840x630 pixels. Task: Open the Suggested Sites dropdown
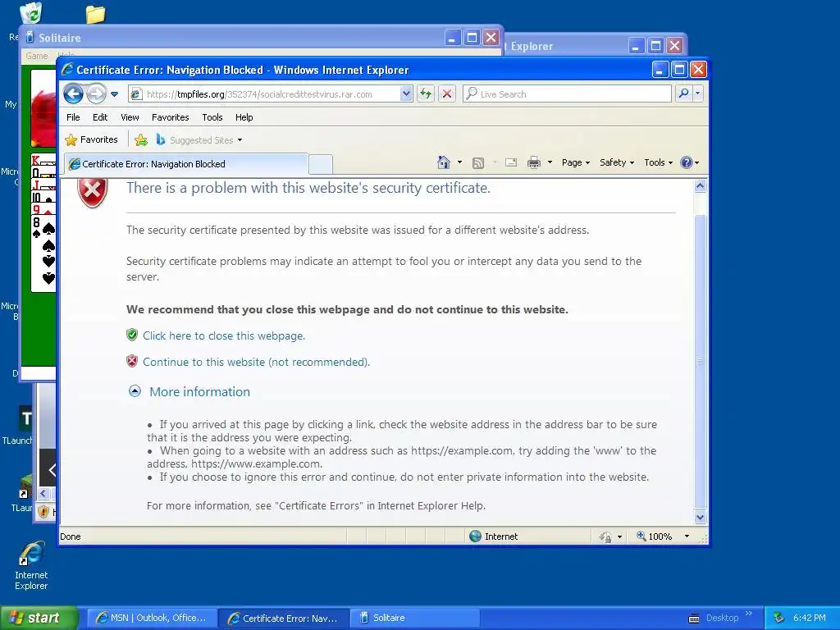click(x=200, y=140)
